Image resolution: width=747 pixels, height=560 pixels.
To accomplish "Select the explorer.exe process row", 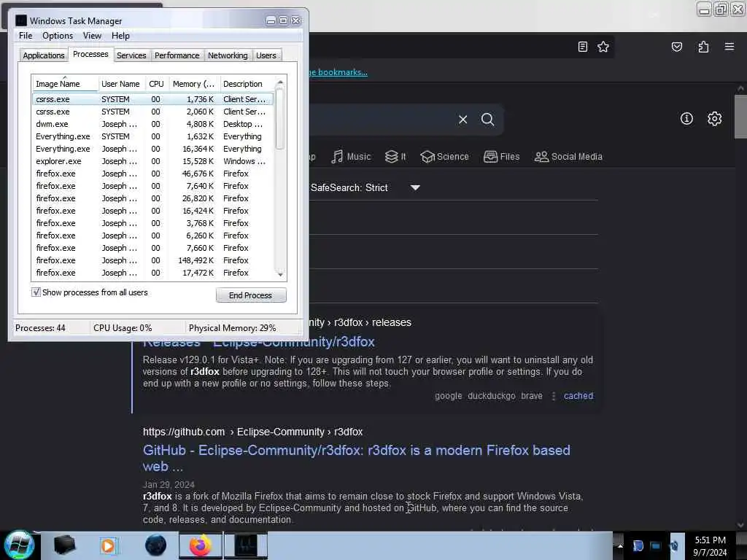I will coord(152,161).
